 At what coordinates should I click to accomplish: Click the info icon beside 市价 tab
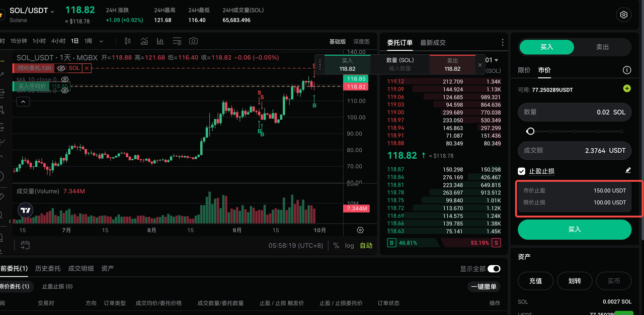(x=627, y=70)
